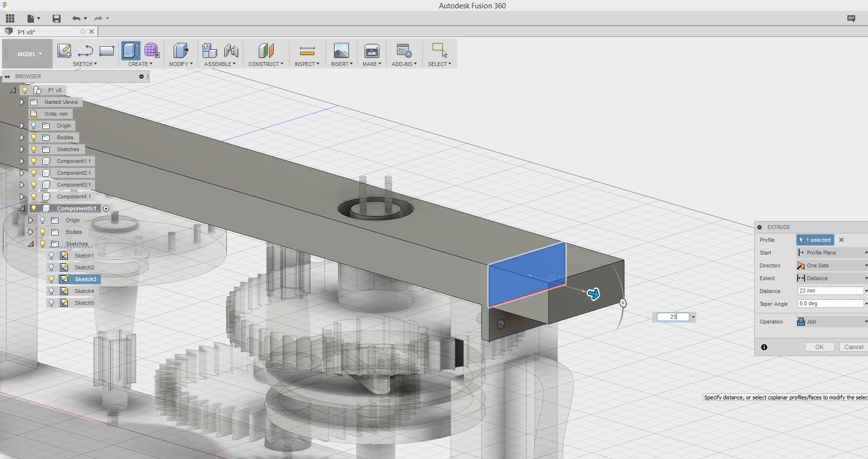The width and height of the screenshot is (868, 459).
Task: Click the circular taper angle manipulator handle
Action: (x=623, y=303)
